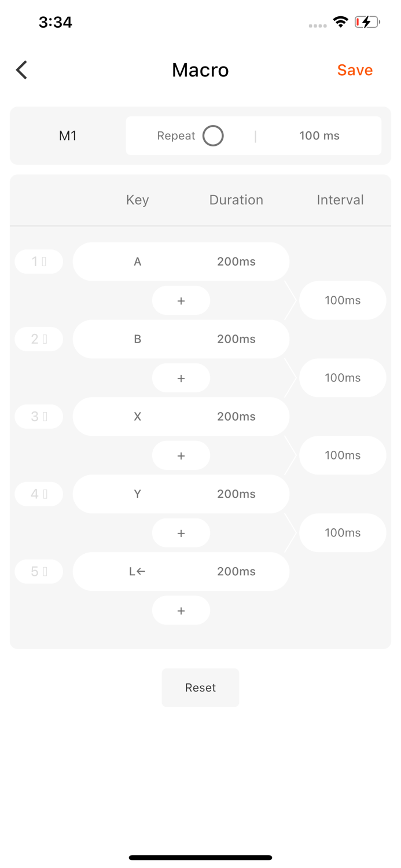Image resolution: width=401 pixels, height=868 pixels.
Task: Tap the step 1 delete badge
Action: 39,262
